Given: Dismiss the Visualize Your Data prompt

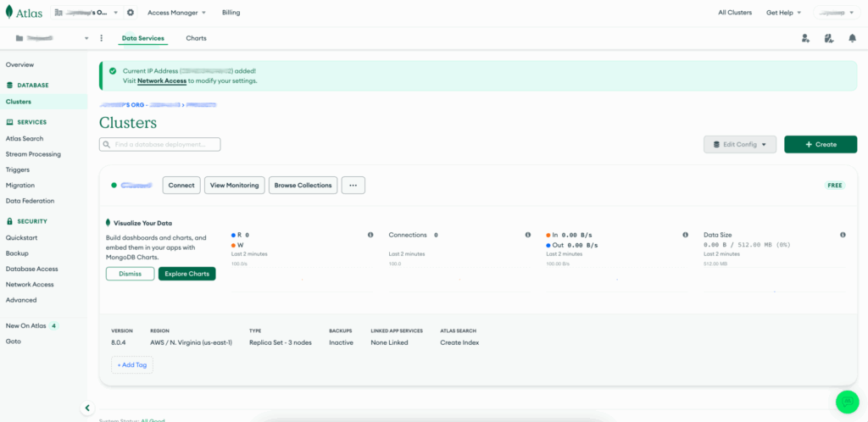Looking at the screenshot, I should pyautogui.click(x=130, y=274).
